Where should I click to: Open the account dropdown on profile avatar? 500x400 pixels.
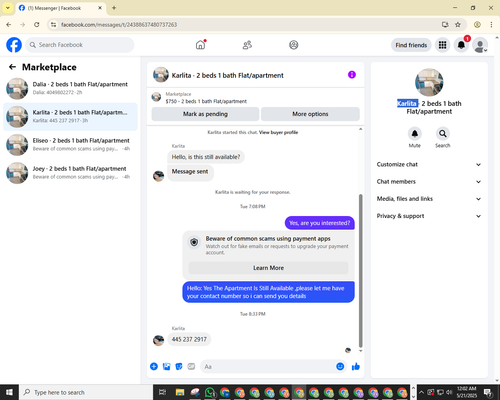480,45
